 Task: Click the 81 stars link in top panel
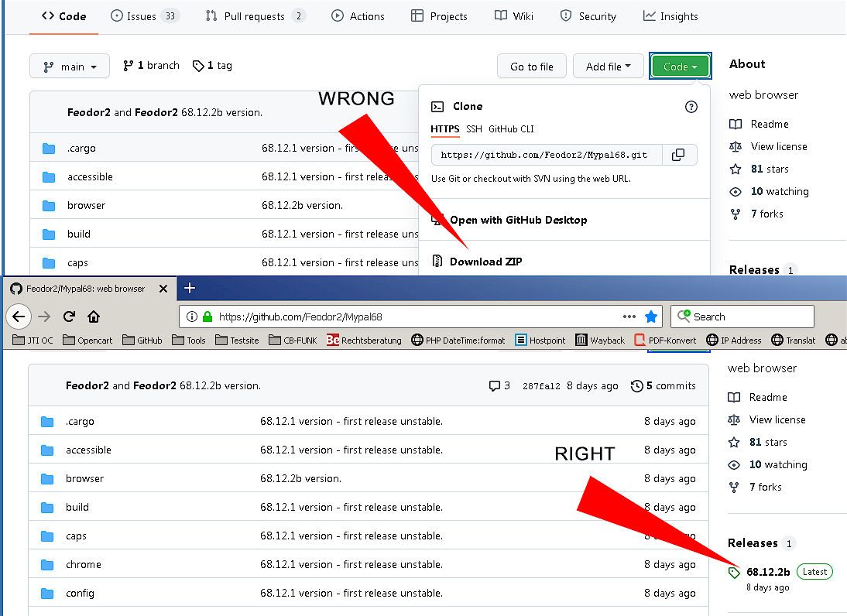tap(759, 169)
